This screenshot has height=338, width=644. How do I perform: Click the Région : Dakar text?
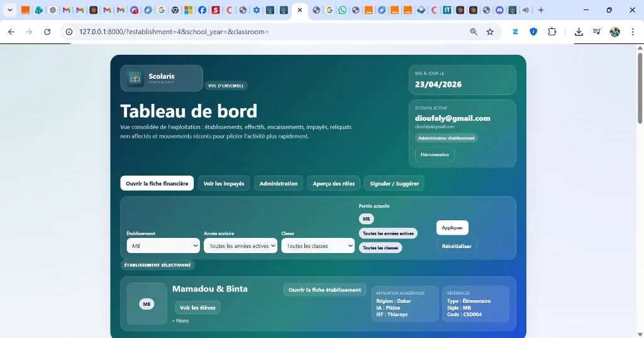[394, 301]
